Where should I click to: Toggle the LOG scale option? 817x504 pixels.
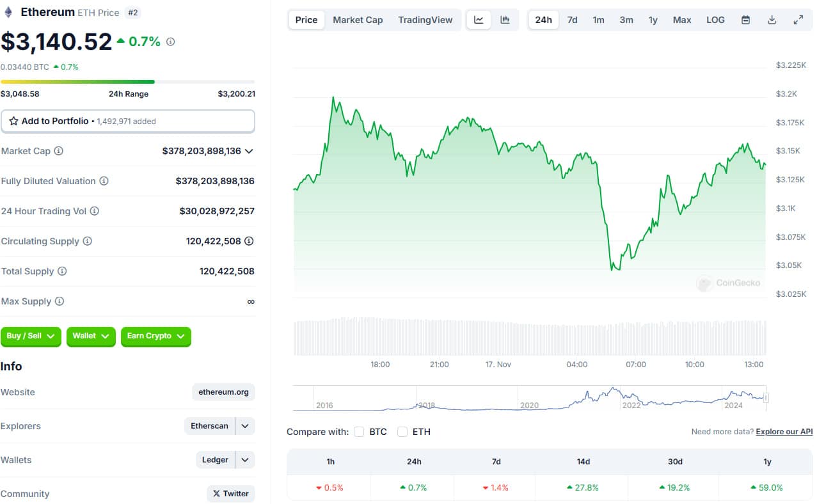(715, 20)
